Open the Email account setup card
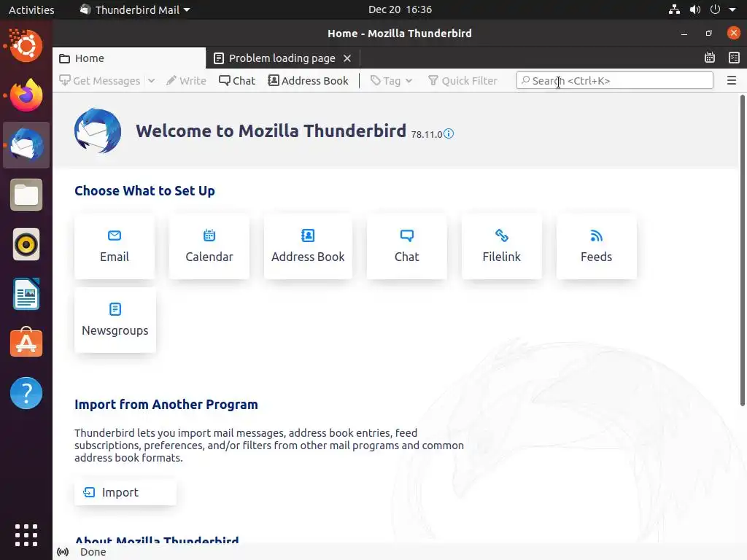 115,246
